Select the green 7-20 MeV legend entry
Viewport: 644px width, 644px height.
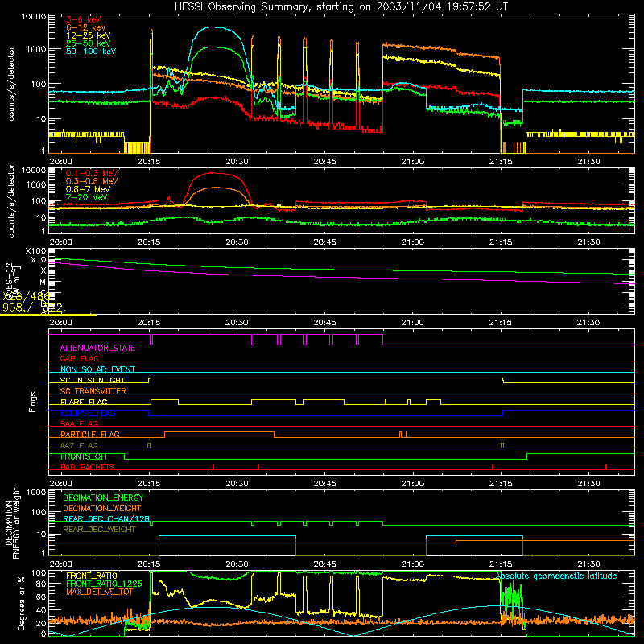coord(87,197)
